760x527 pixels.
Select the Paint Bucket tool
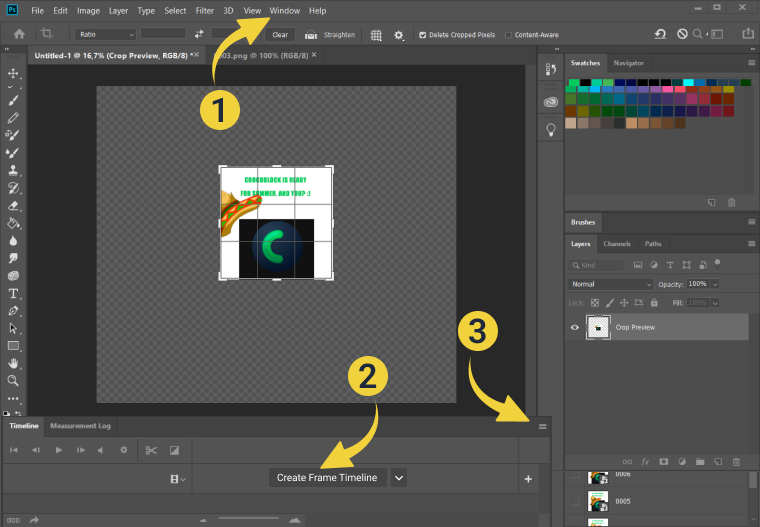[13, 223]
